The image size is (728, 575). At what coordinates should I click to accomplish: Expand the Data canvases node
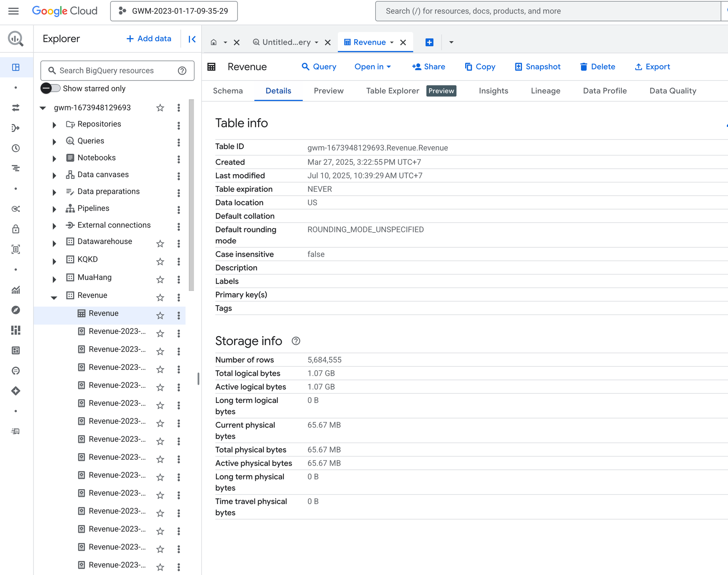coord(54,175)
